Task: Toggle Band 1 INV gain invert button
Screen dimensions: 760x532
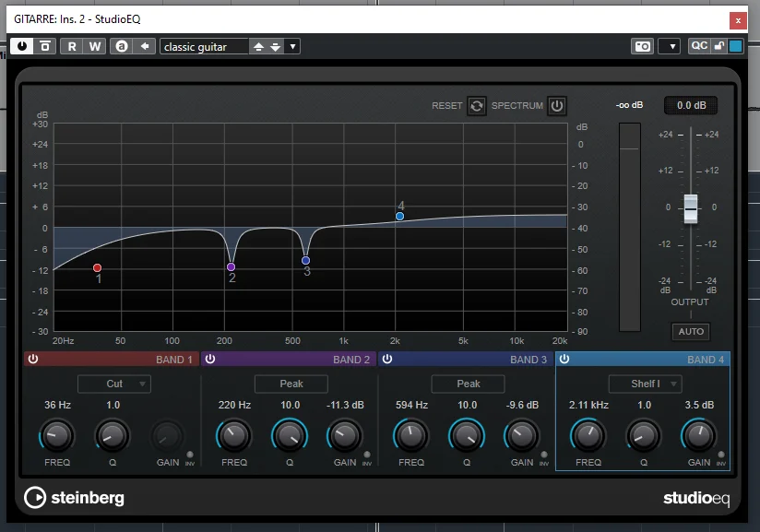Action: point(190,455)
